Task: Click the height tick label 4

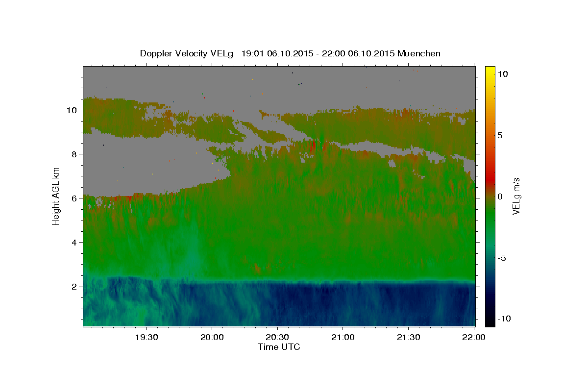Action: click(x=75, y=243)
